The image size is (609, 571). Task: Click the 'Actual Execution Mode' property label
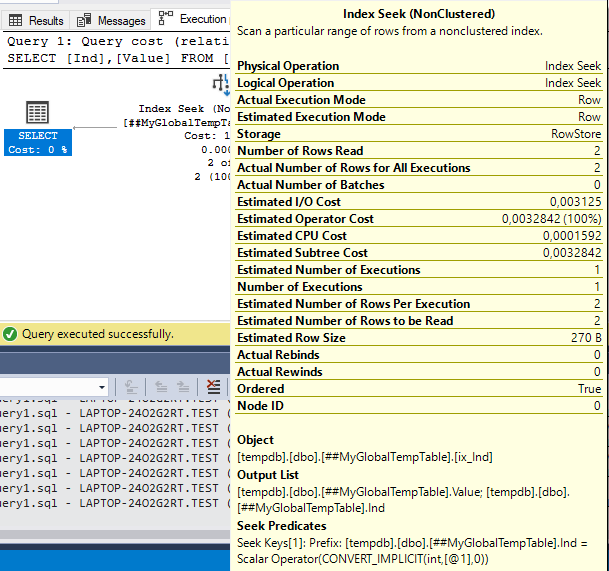(x=301, y=100)
